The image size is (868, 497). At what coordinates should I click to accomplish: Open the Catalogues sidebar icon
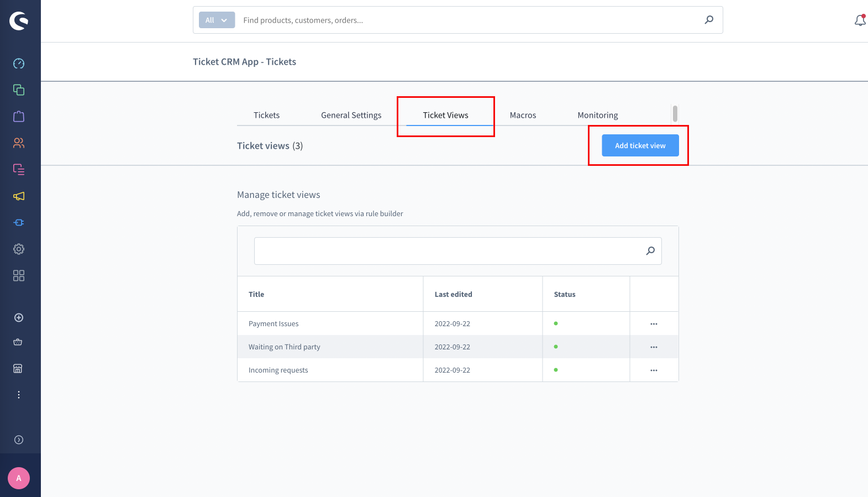(19, 90)
